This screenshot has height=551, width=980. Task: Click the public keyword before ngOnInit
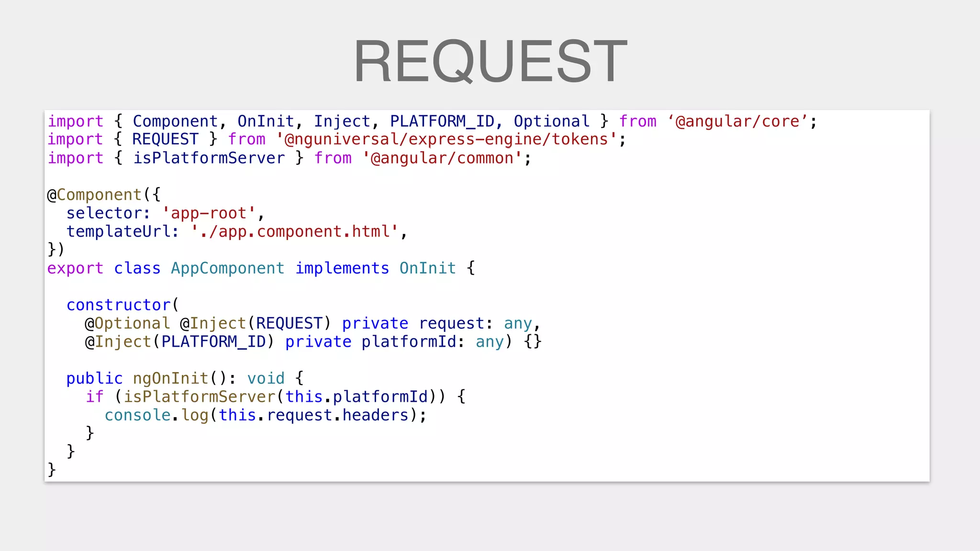click(x=95, y=379)
